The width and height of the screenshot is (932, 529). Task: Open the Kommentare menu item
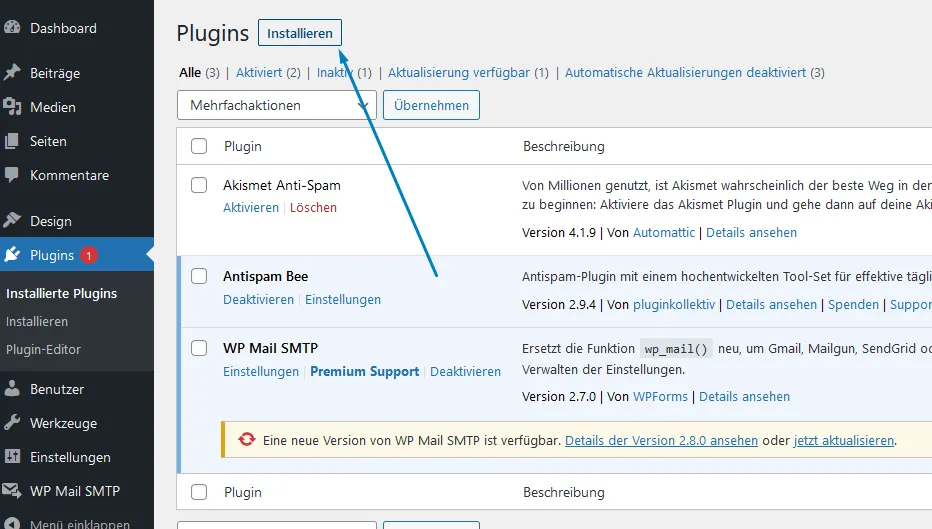point(70,175)
